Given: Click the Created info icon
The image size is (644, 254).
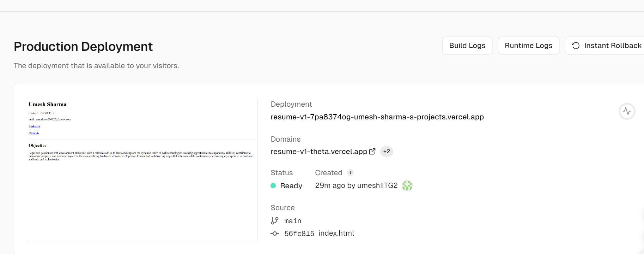Looking at the screenshot, I should [350, 173].
